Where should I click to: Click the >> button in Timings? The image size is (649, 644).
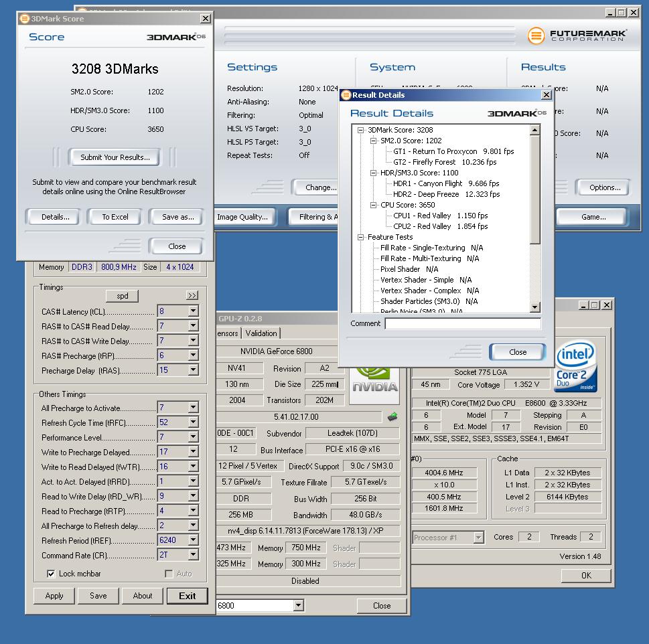192,295
